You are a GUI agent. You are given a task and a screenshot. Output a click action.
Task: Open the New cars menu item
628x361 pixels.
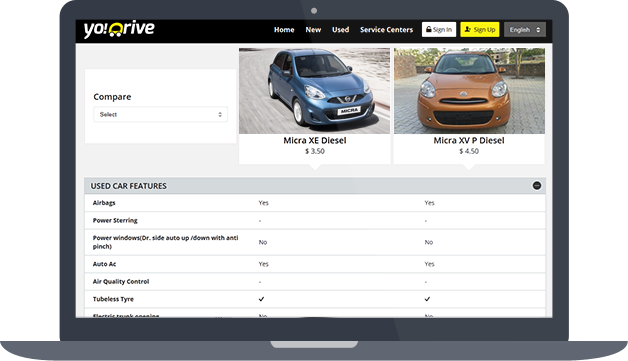click(313, 30)
